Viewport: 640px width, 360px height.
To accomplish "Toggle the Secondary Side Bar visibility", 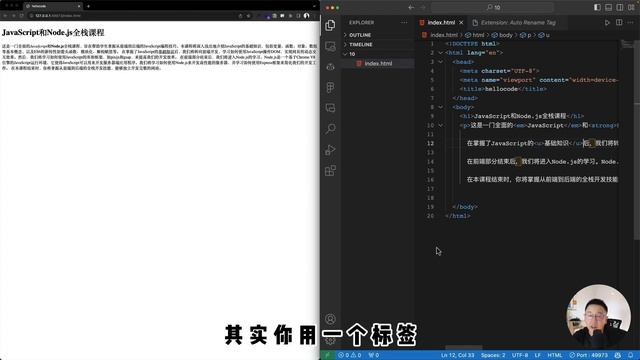I will click(620, 7).
